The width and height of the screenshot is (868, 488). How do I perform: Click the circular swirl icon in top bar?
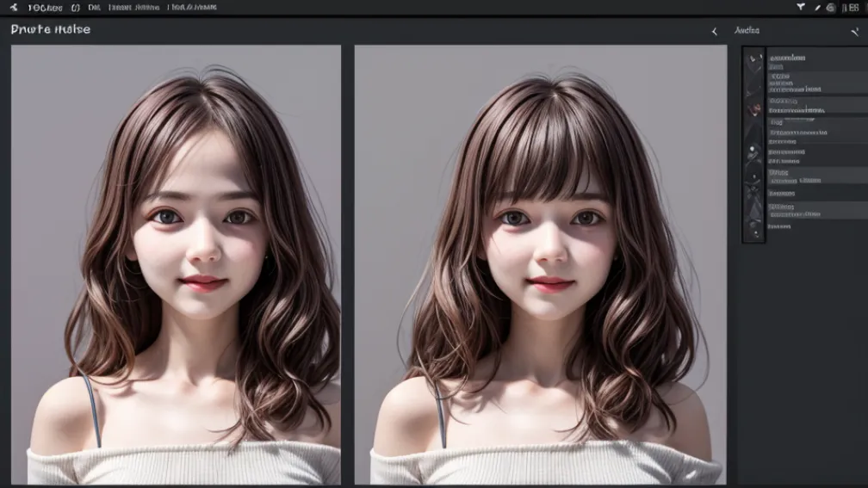(x=830, y=8)
